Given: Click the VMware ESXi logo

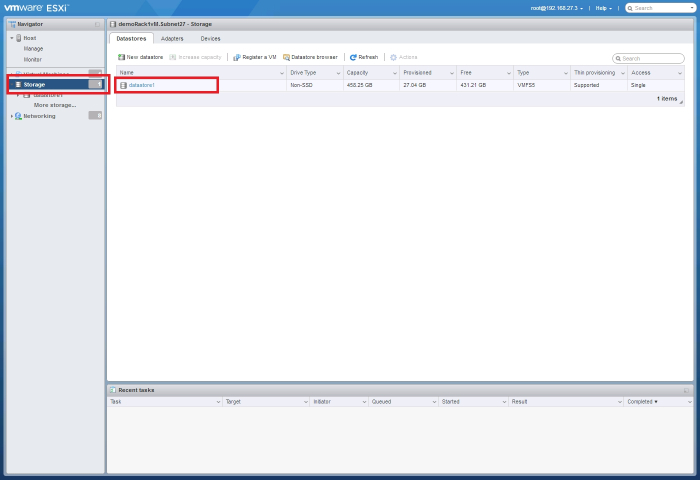Looking at the screenshot, I should pyautogui.click(x=37, y=8).
